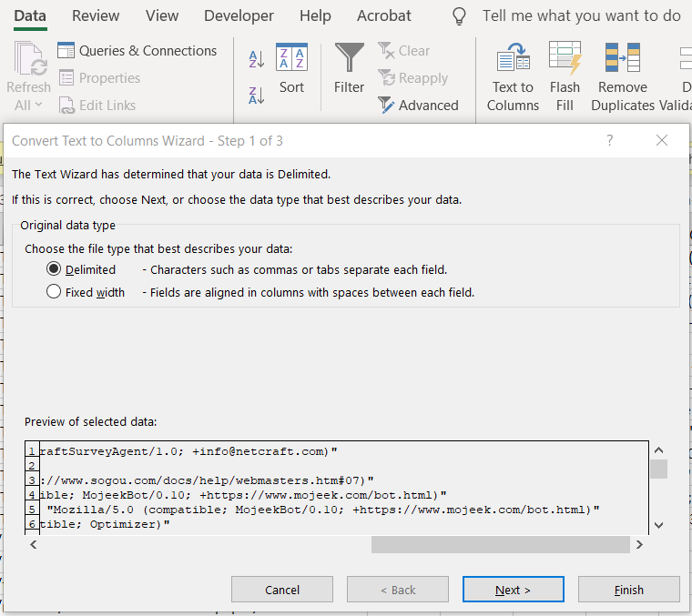This screenshot has width=692, height=616.
Task: Click Cancel in the wizard
Action: (282, 590)
